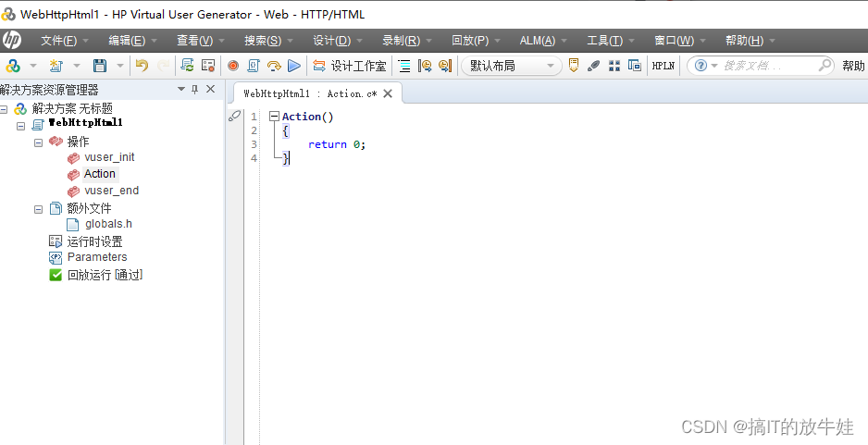This screenshot has height=445, width=868.
Task: Click the HPLN toolbar button
Action: (663, 66)
